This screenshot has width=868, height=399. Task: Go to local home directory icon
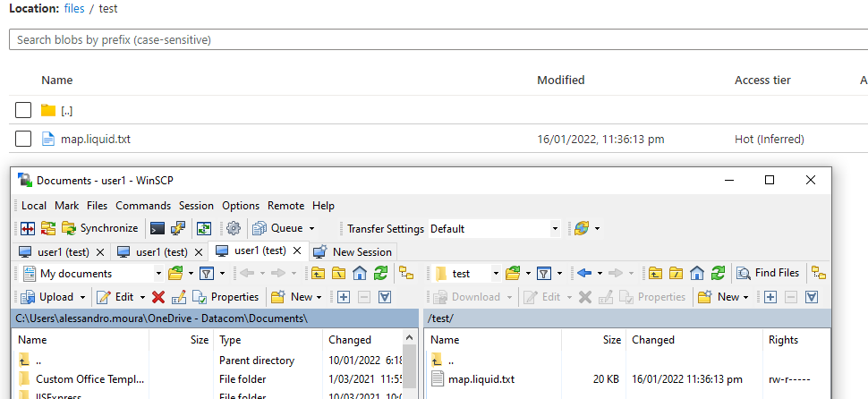360,274
